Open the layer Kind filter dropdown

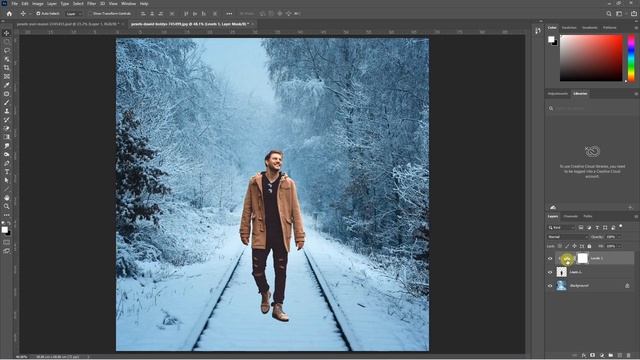(561, 227)
